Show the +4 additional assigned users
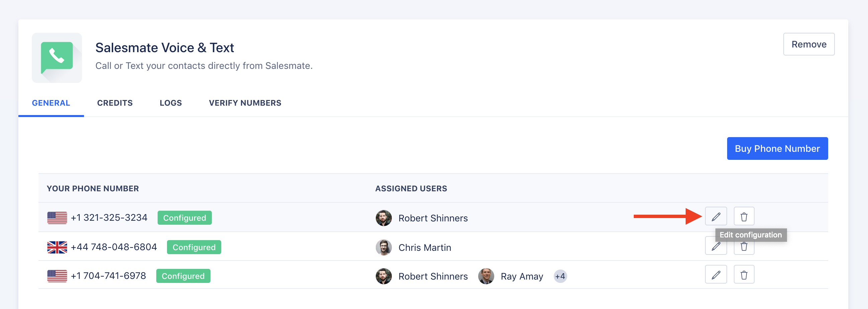868x309 pixels. point(560,276)
